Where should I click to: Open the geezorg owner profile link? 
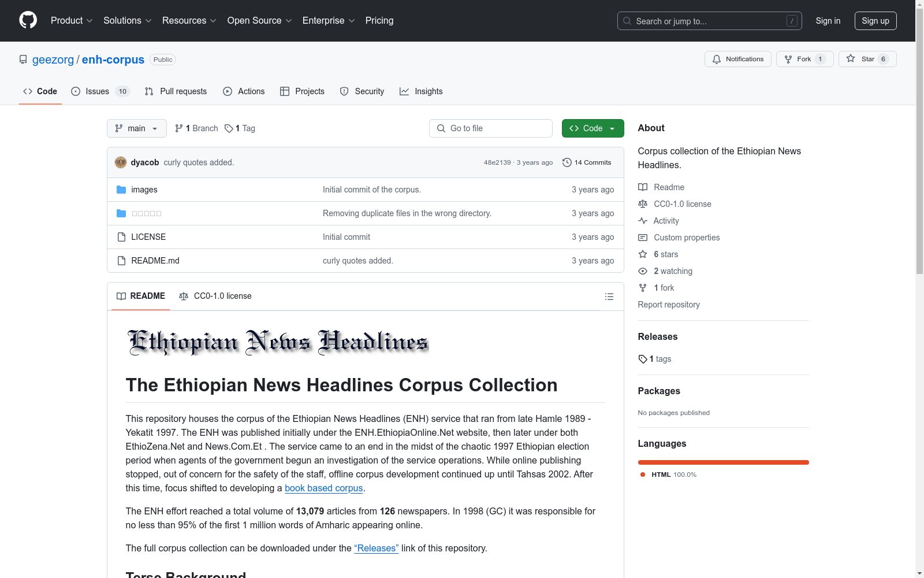(53, 60)
